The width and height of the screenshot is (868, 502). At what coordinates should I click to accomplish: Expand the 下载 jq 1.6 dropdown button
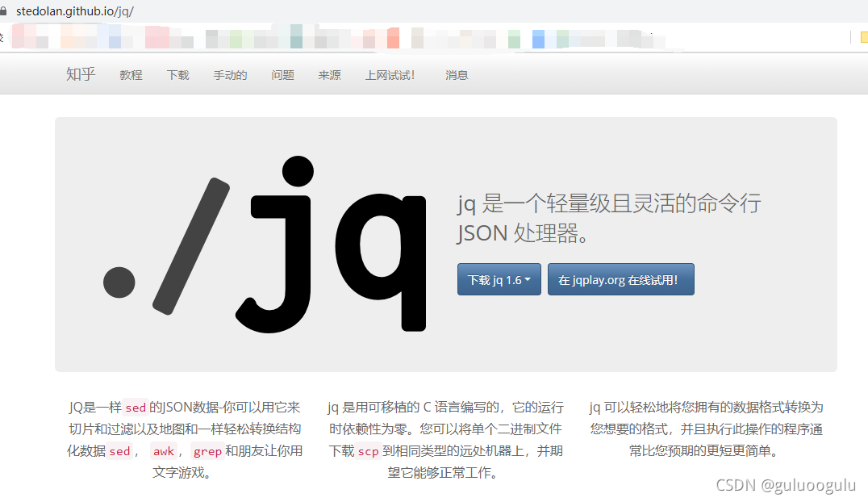tap(499, 279)
